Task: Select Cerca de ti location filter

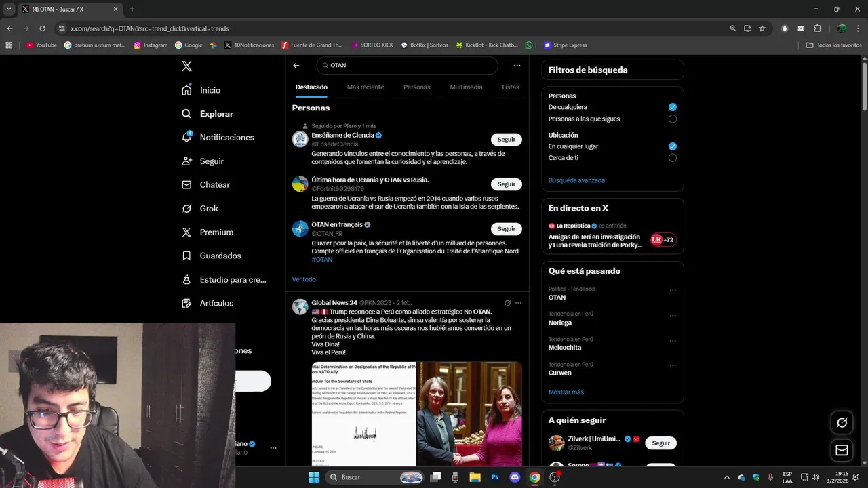Action: [673, 158]
